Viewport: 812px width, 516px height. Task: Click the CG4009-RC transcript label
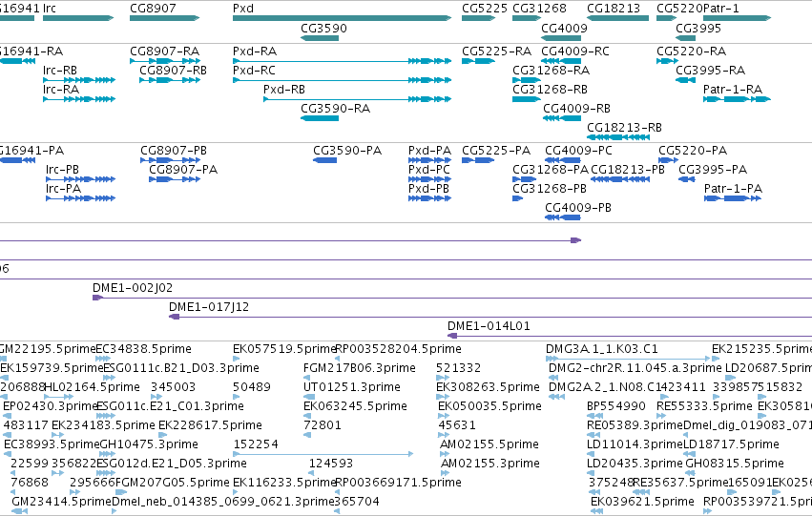tap(575, 52)
